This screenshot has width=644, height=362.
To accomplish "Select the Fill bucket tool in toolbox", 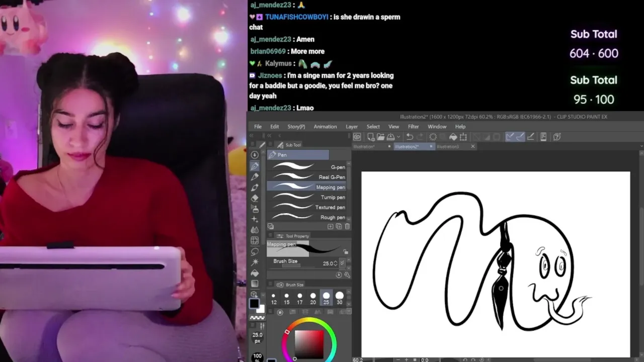I will 255,273.
